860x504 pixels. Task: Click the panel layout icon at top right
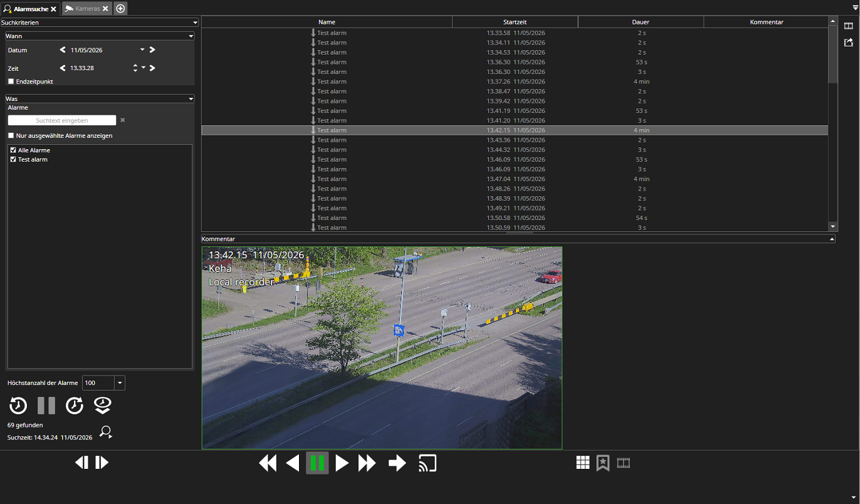pos(849,26)
